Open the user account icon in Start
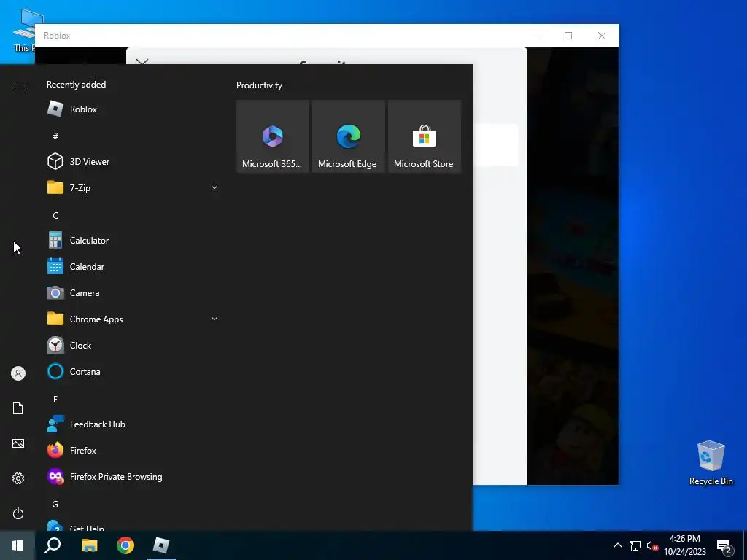747x560 pixels. point(18,373)
